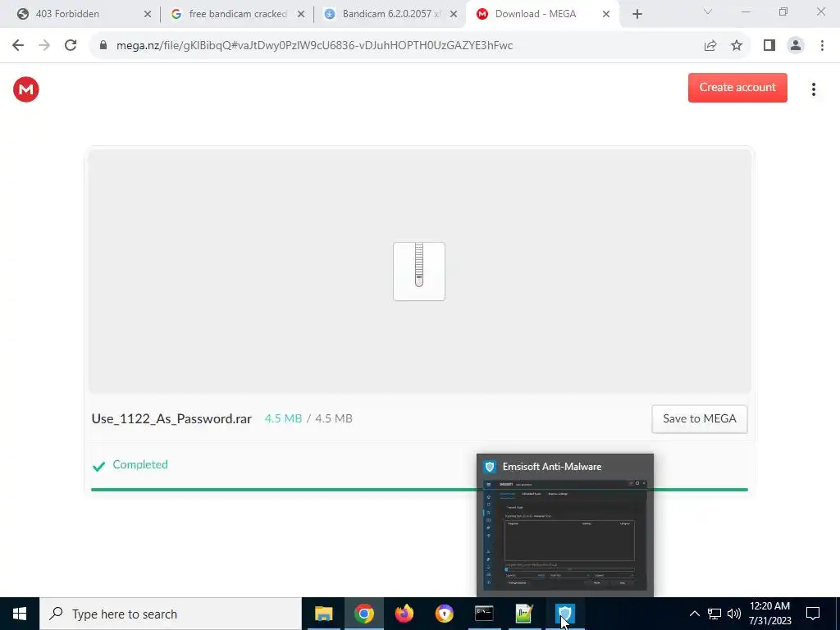The width and height of the screenshot is (840, 630).
Task: Click the green download progress bar
Action: click(419, 489)
